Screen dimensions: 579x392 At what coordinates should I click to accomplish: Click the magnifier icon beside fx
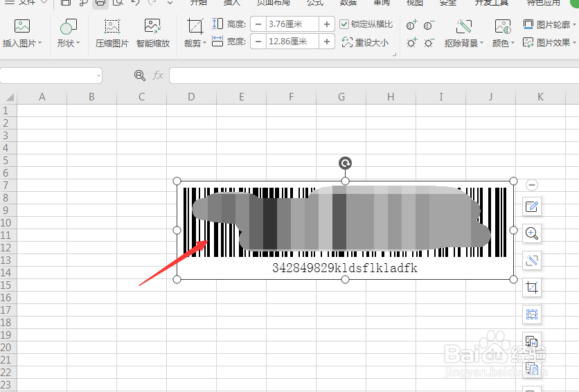click(x=140, y=75)
